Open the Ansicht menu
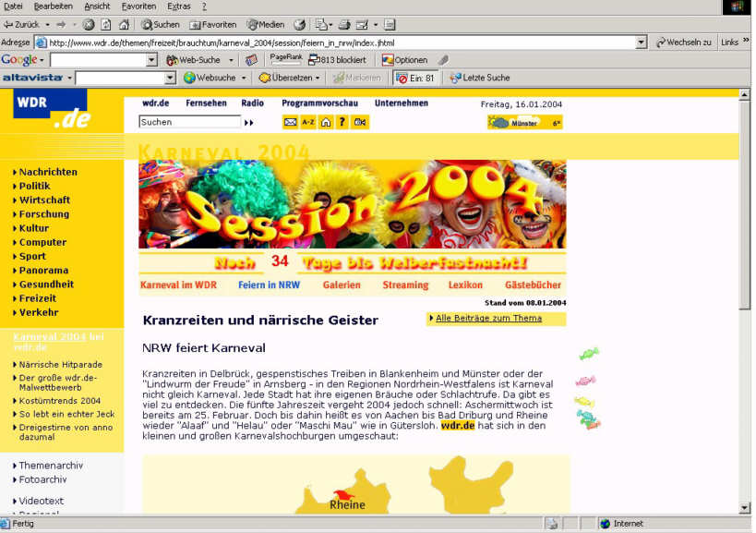 pyautogui.click(x=97, y=6)
